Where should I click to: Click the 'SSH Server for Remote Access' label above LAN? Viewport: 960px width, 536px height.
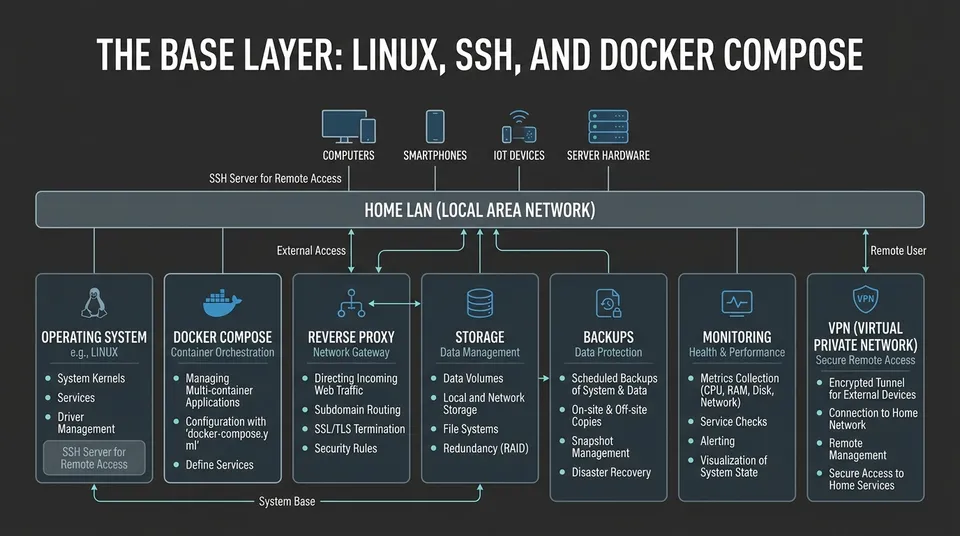pyautogui.click(x=275, y=179)
